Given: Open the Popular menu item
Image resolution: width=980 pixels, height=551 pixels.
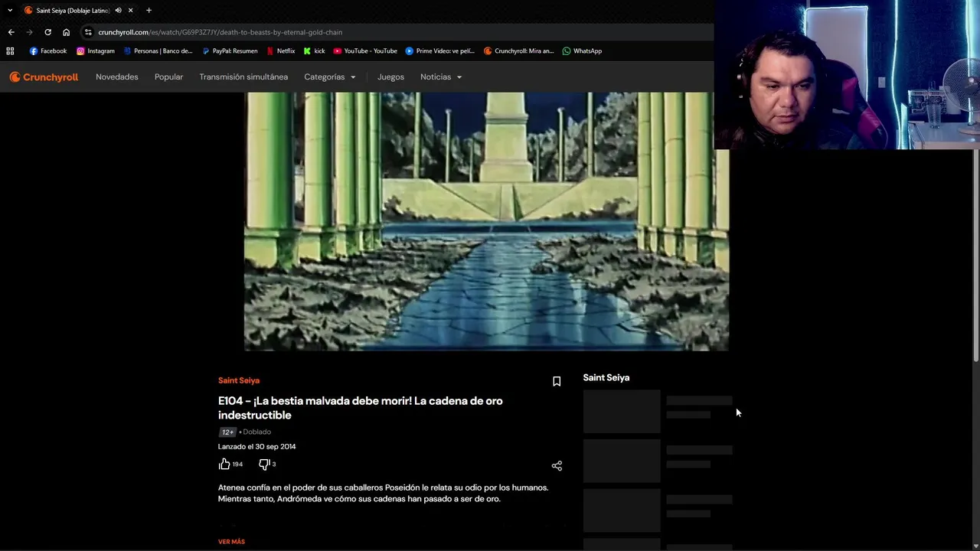Looking at the screenshot, I should pyautogui.click(x=168, y=77).
